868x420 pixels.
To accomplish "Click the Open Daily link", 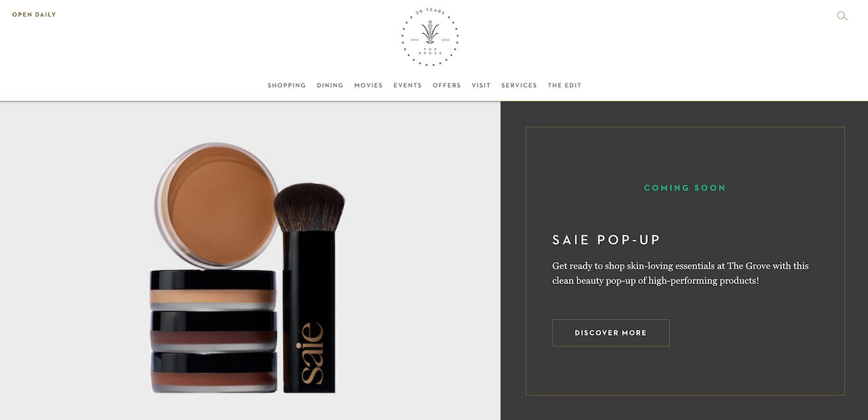I will click(34, 15).
